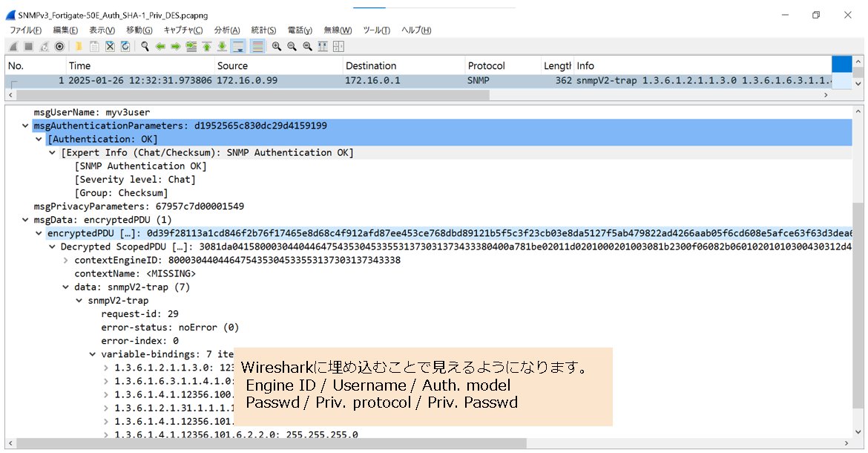Viewport: 868px width, 453px height.
Task: Click the go to specified packet icon
Action: (x=191, y=47)
